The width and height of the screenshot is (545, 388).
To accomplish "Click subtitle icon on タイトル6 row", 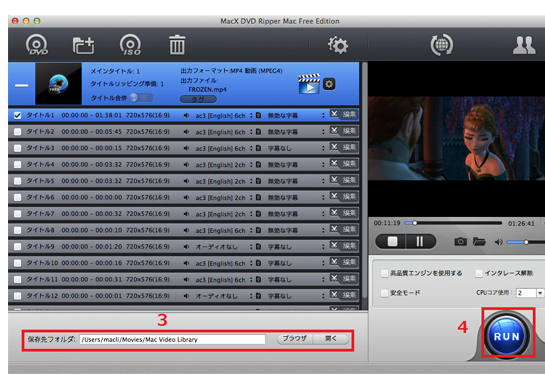I will [258, 197].
